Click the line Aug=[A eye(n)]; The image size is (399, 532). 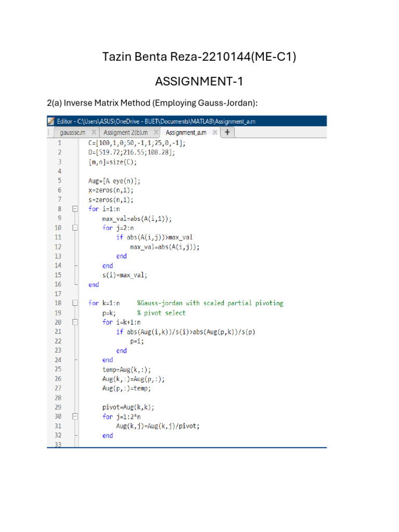[114, 181]
